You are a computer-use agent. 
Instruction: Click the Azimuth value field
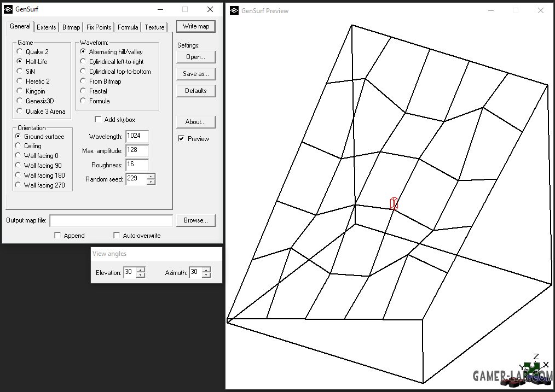pos(196,272)
